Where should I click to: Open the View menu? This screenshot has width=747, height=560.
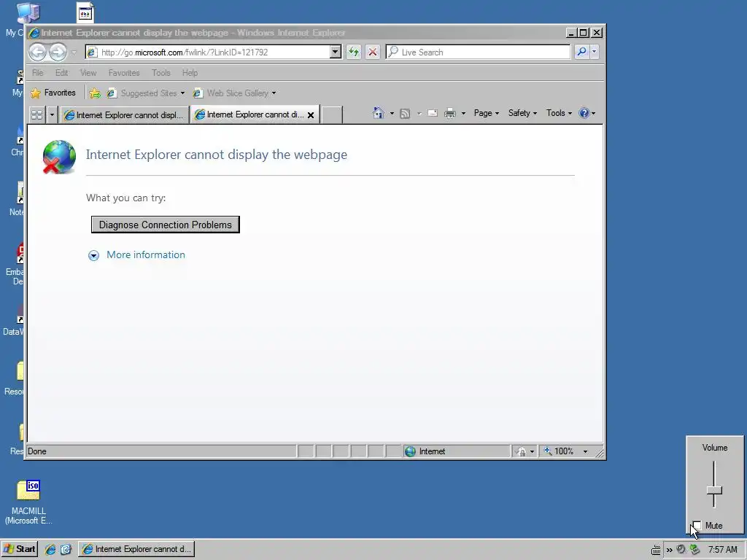[x=88, y=73]
